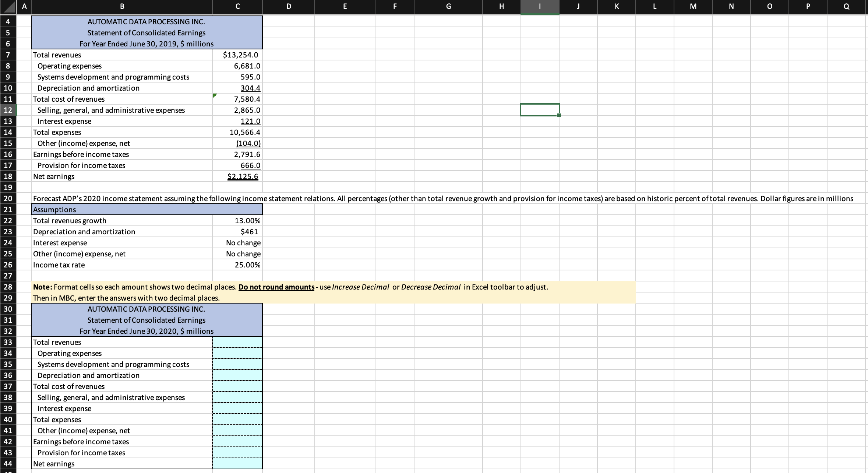Select the No change interest expense cell

tap(237, 242)
